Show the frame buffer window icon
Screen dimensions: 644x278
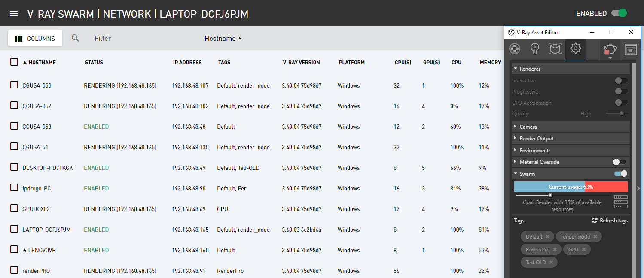[630, 49]
